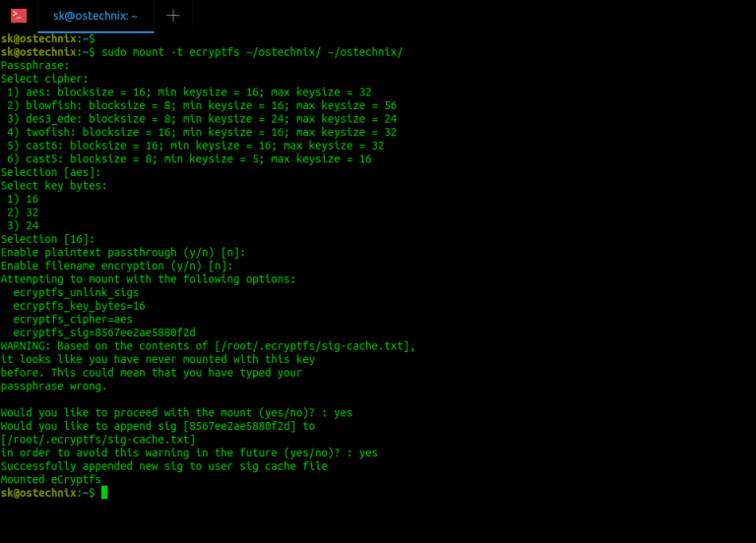
Task: Click the WARNING line about sig-cache.txt
Action: click(208, 346)
